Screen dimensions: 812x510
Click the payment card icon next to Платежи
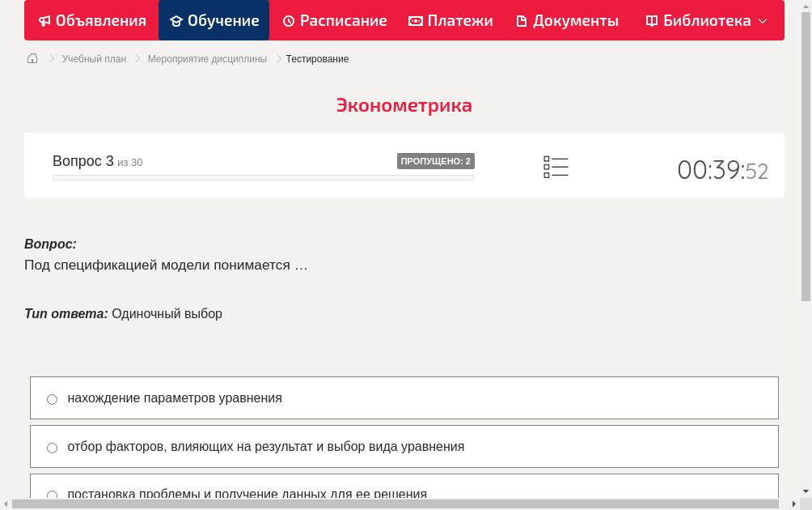pyautogui.click(x=414, y=20)
